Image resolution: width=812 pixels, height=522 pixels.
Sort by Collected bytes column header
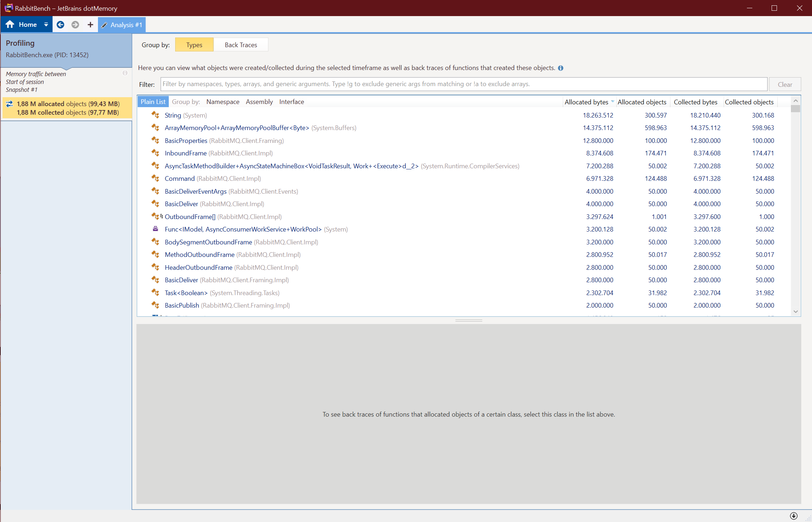[x=695, y=102]
